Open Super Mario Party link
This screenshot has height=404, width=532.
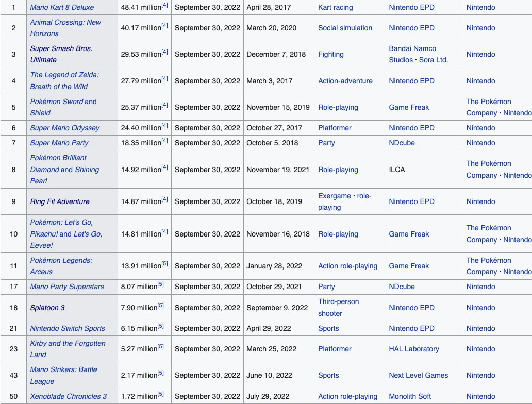point(59,143)
